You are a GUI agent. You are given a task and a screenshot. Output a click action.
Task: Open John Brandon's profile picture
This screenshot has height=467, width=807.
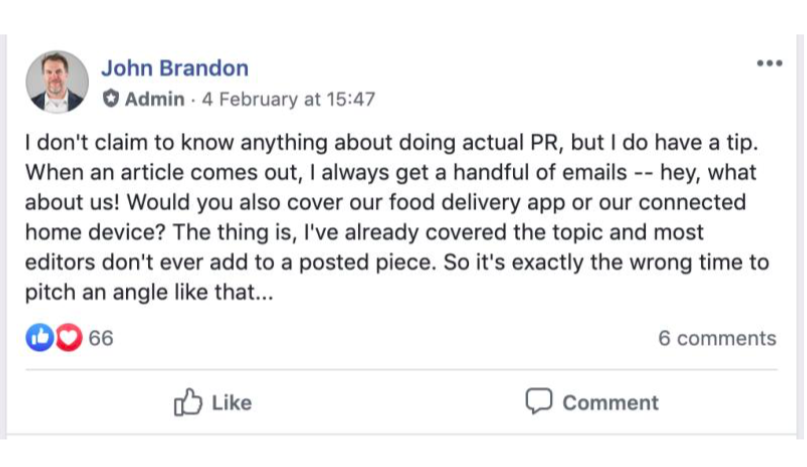pos(57,82)
